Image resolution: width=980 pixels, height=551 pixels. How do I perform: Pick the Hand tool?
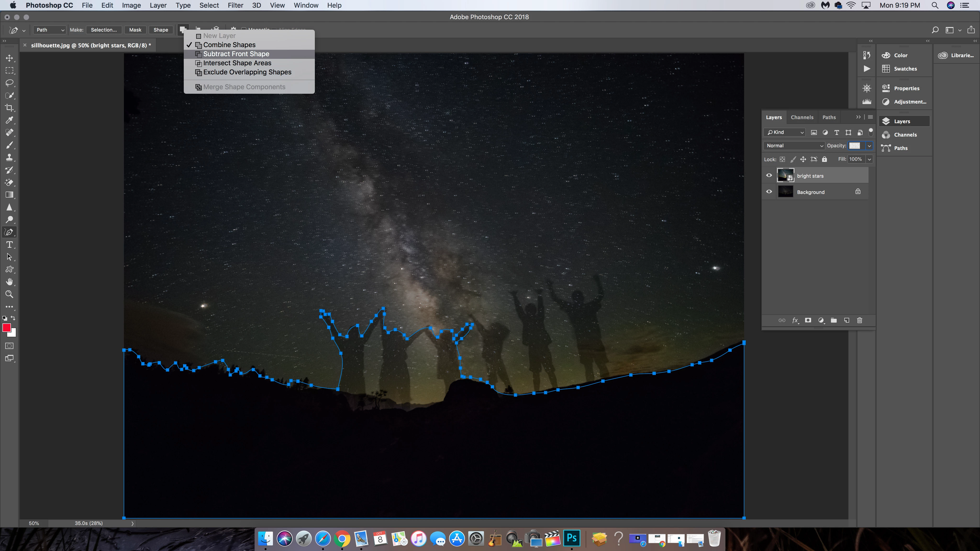pyautogui.click(x=10, y=282)
